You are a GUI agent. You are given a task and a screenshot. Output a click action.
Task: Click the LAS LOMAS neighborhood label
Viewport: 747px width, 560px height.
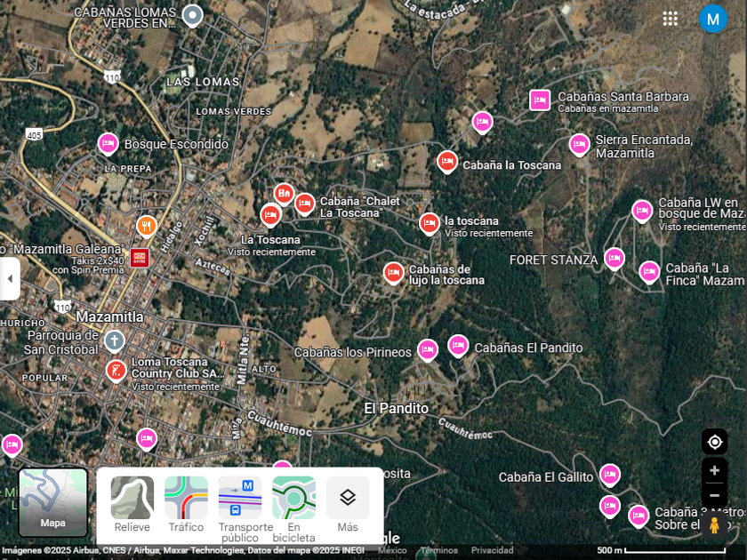point(203,82)
